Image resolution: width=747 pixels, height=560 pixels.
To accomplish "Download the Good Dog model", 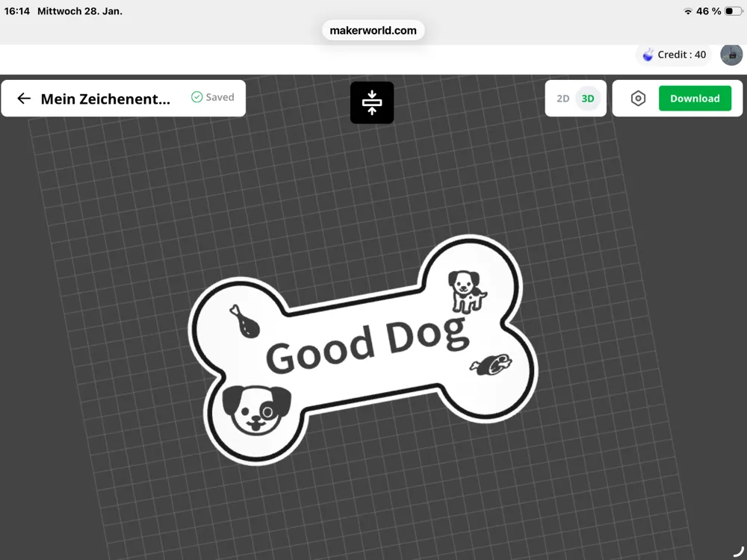I will coord(695,99).
